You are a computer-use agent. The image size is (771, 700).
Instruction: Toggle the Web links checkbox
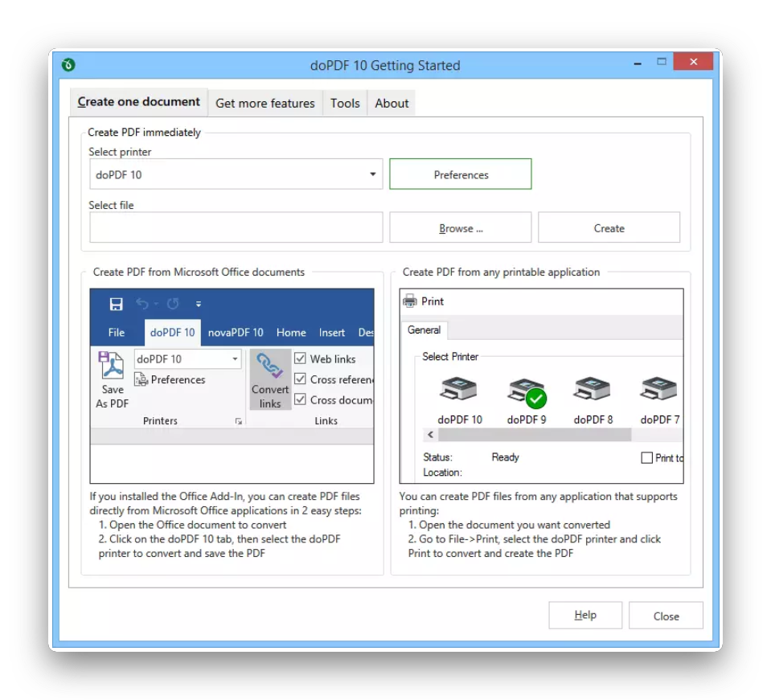click(x=300, y=358)
